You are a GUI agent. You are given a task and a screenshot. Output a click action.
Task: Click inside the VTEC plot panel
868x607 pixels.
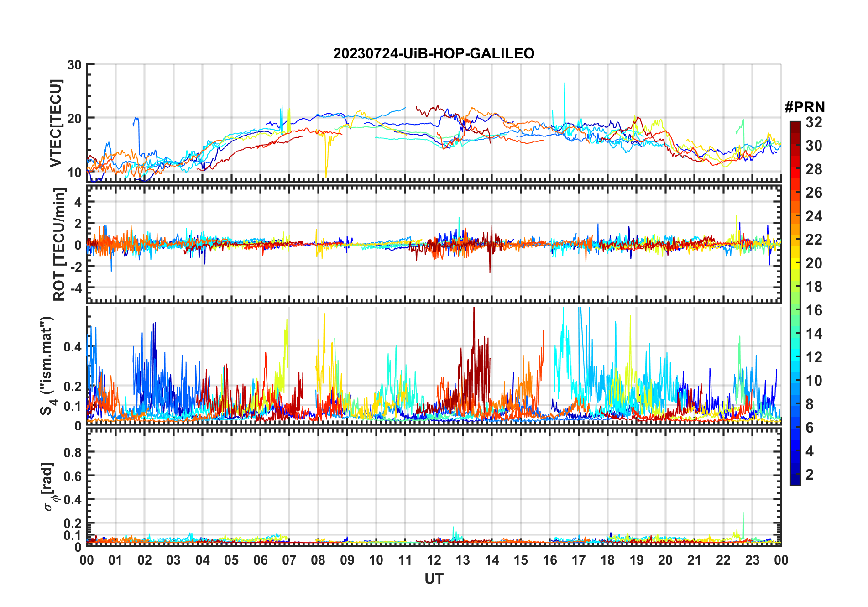(434, 123)
